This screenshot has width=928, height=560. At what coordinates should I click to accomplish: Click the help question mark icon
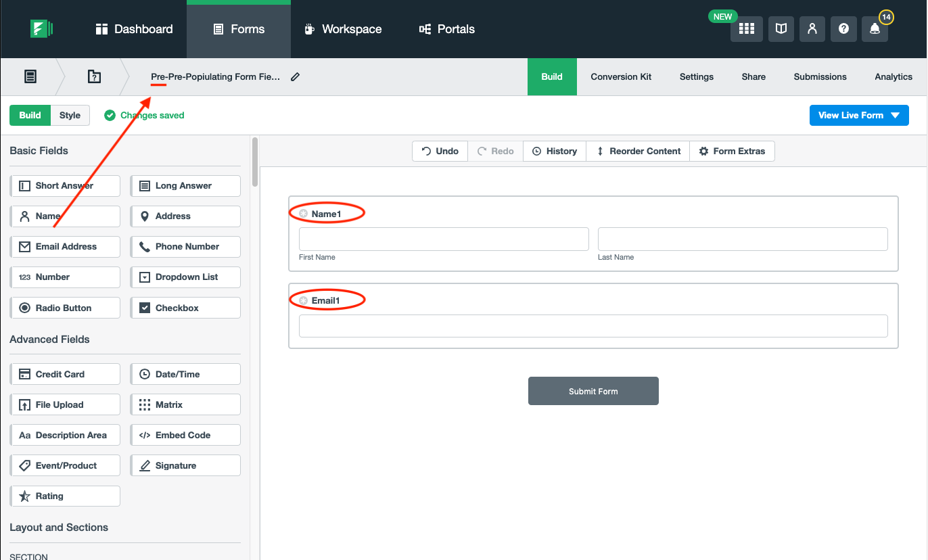(x=843, y=29)
